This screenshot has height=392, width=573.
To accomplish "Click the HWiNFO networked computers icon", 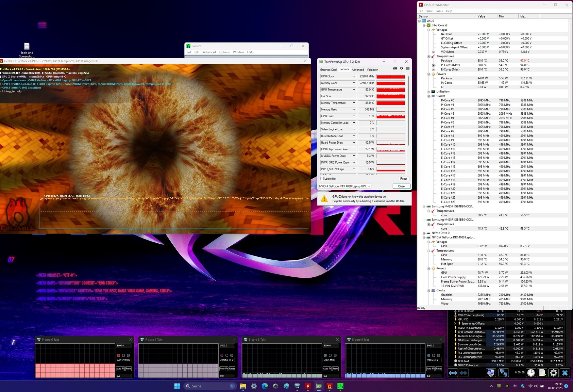I will (x=504, y=373).
